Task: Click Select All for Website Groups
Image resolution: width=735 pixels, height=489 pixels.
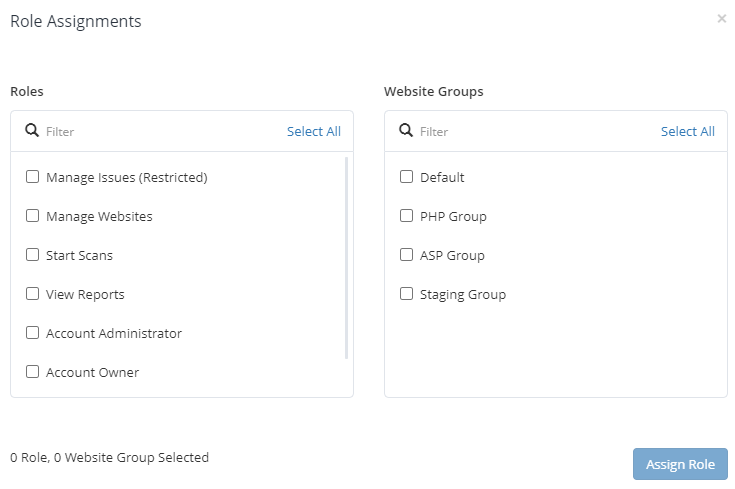Action: (x=688, y=131)
